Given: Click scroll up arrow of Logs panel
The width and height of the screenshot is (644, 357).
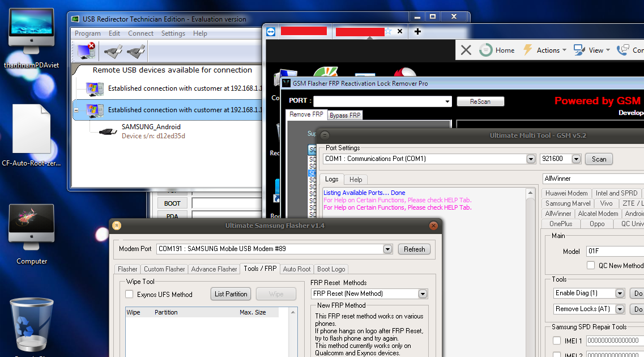Looking at the screenshot, I should coord(530,193).
